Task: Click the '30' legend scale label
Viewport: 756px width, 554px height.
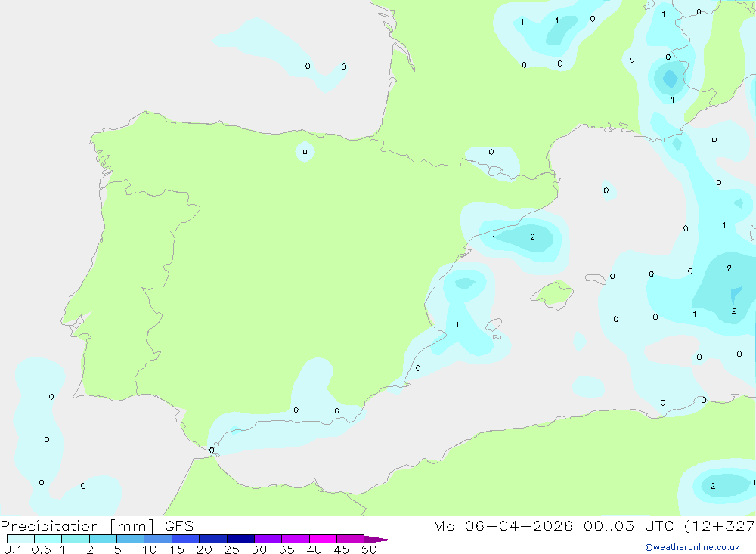Action: coord(259,549)
